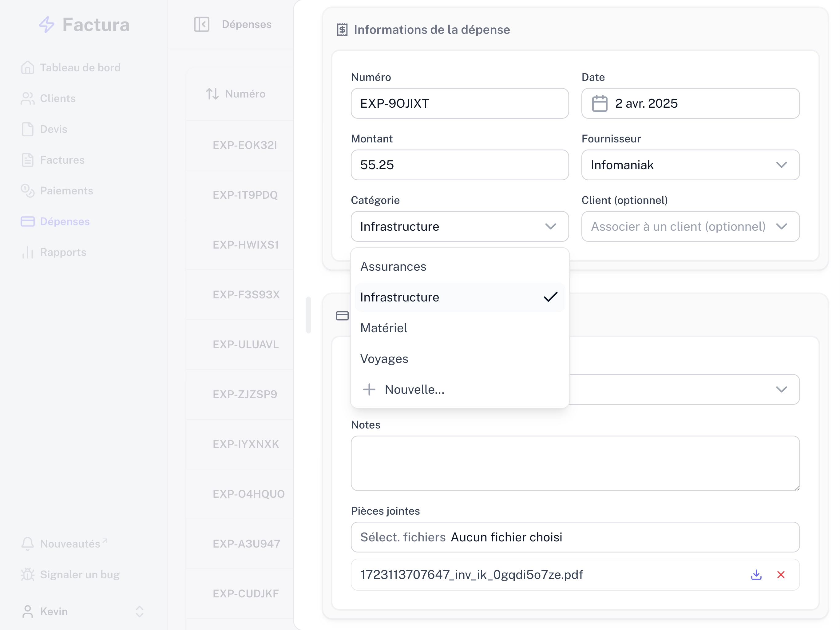Image resolution: width=840 pixels, height=630 pixels.
Task: Click the Factura lightning logo
Action: point(47,25)
